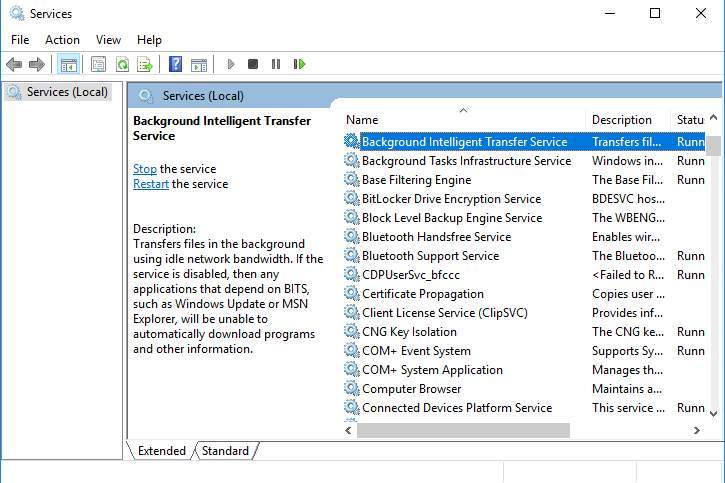Click the vertical scrollbar down arrow
Viewport: 725px width, 483px height.
click(713, 411)
